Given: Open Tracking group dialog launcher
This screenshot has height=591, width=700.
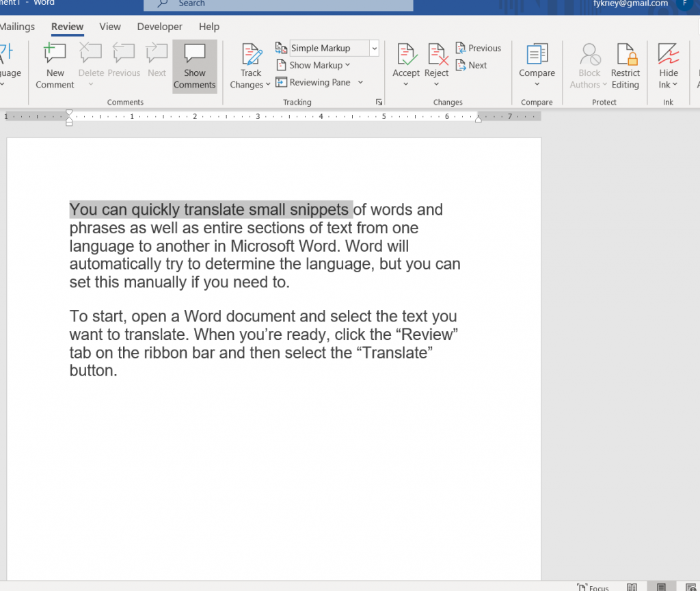Looking at the screenshot, I should (379, 102).
